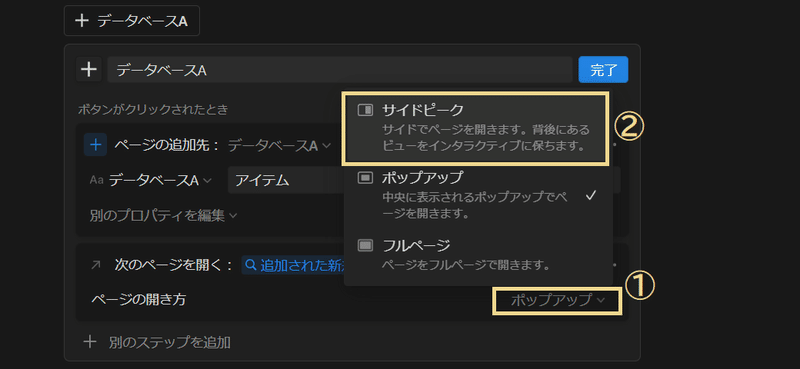The image size is (800, 369).
Task: Click the checkmark next to ポップアップ
Action: (x=591, y=196)
